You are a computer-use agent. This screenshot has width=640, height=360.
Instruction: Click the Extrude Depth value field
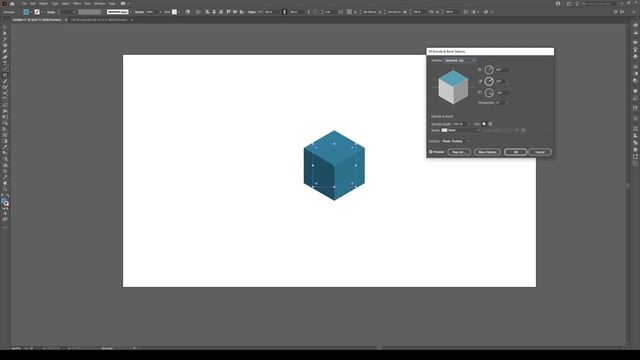(x=460, y=124)
